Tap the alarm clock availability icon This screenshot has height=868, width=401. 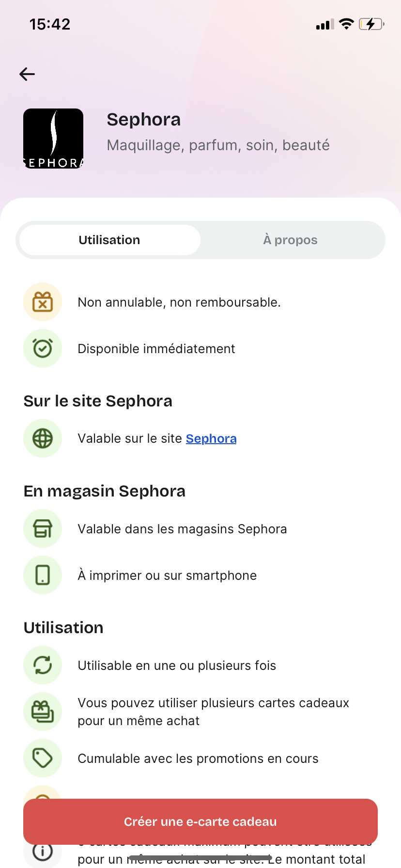pyautogui.click(x=43, y=348)
